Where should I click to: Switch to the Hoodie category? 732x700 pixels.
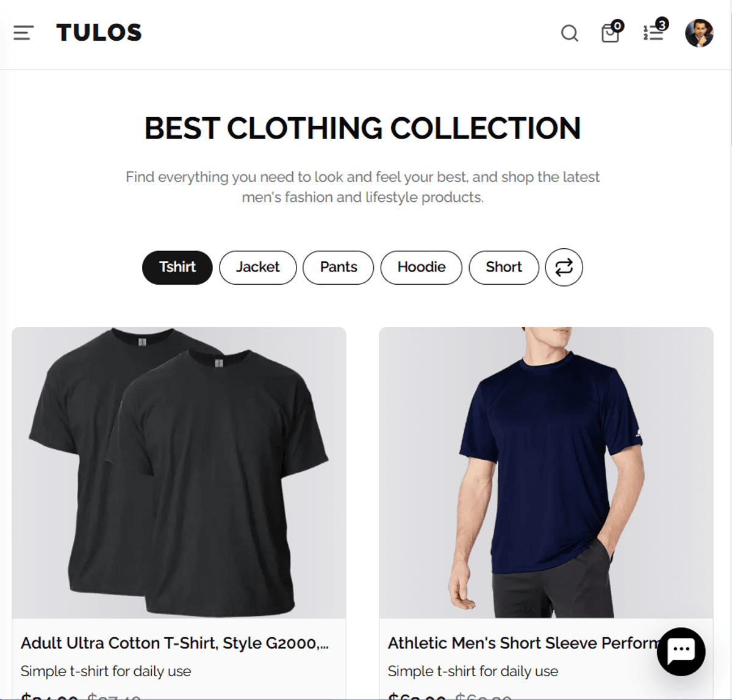[422, 267]
